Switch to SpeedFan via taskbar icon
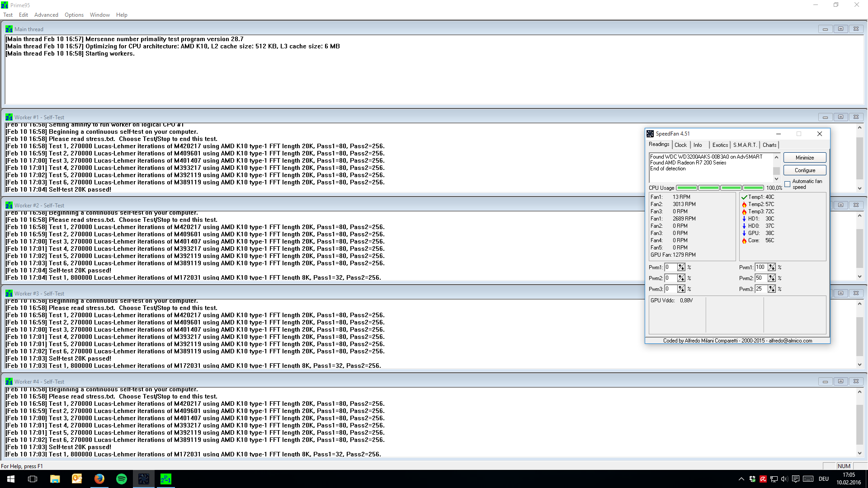 [x=144, y=479]
